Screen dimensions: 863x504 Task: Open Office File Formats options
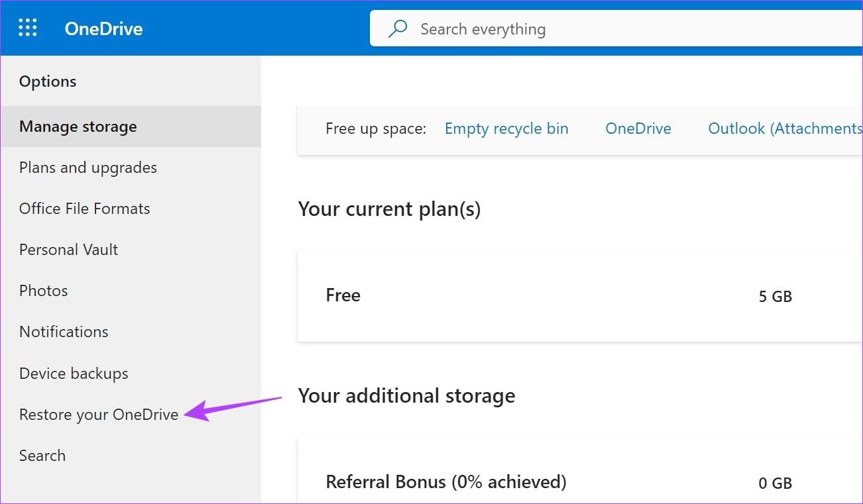pyautogui.click(x=84, y=208)
